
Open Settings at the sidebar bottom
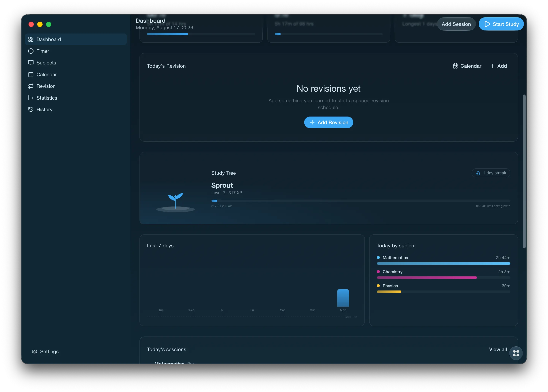[45, 351]
